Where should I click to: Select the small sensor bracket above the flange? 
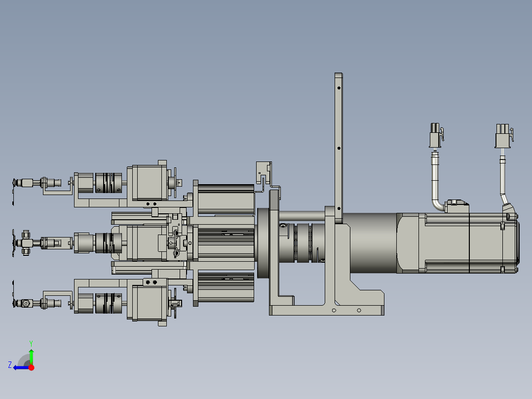pos(264,173)
